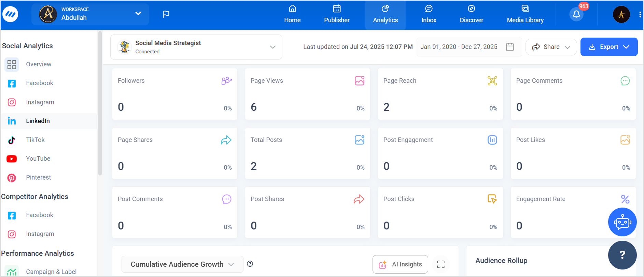Expand the Abdullah workspace switcher
Viewport: 644px width, 277px height.
pos(90,14)
